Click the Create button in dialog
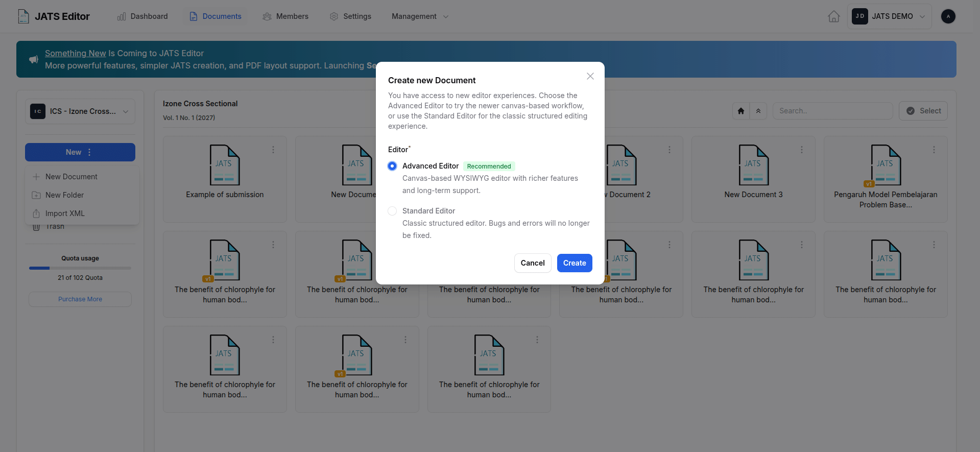Viewport: 980px width, 452px height. [575, 263]
